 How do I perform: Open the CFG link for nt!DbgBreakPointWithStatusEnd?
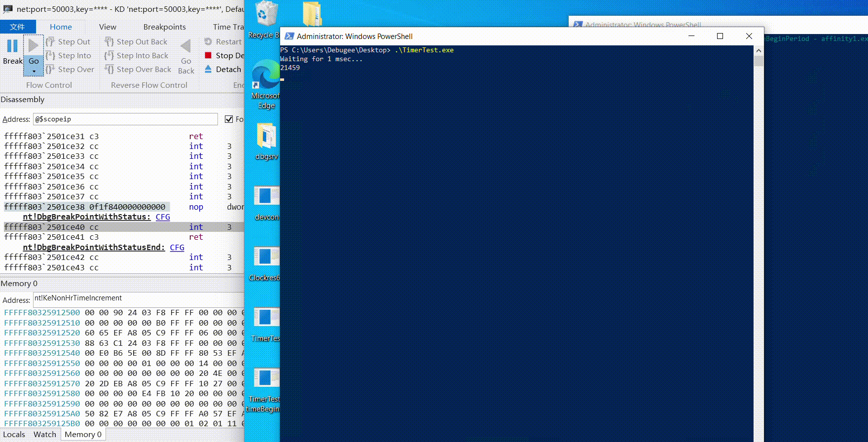pyautogui.click(x=177, y=248)
